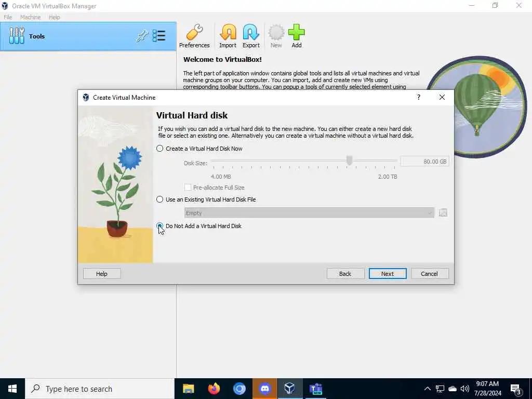Screen dimensions: 532x399
Task: Click the Import appliance icon
Action: point(228,36)
